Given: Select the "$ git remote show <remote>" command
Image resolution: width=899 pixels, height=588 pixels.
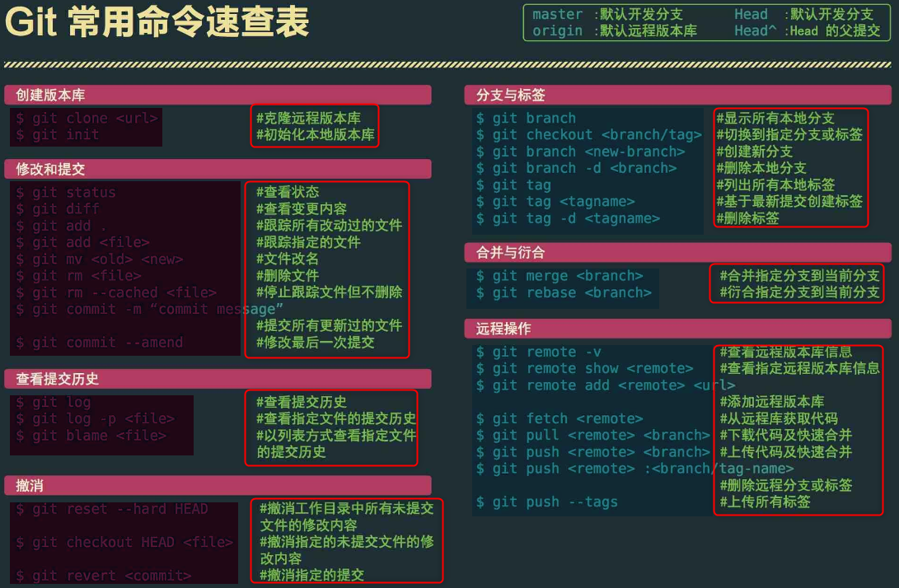Looking at the screenshot, I should [585, 368].
